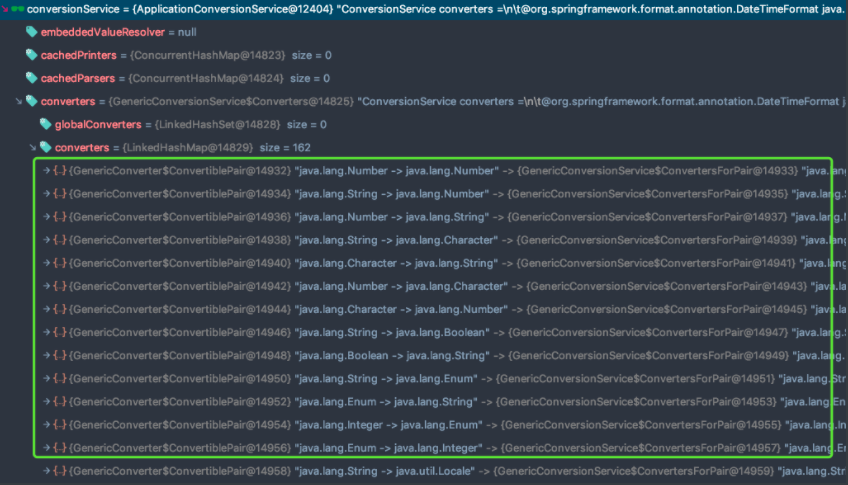Click the map entry icon of ConvertiblePair@14944
Image resolution: width=848 pixels, height=485 pixels.
tap(59, 309)
